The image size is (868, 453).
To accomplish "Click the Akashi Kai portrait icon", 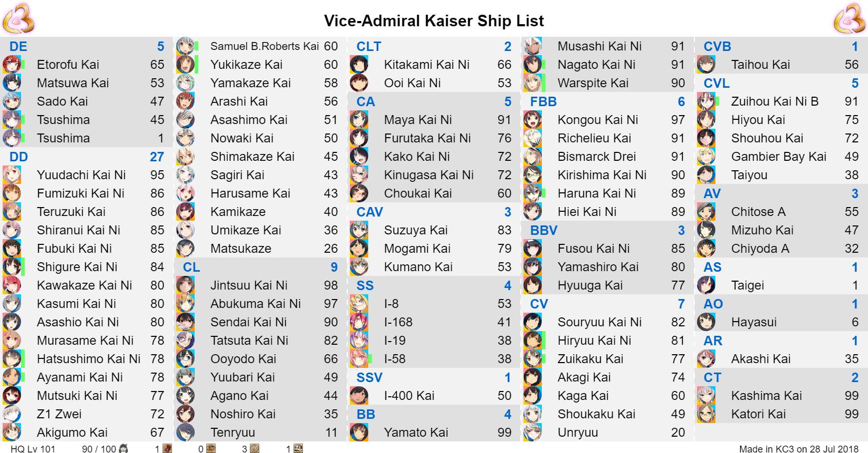I will 706,359.
